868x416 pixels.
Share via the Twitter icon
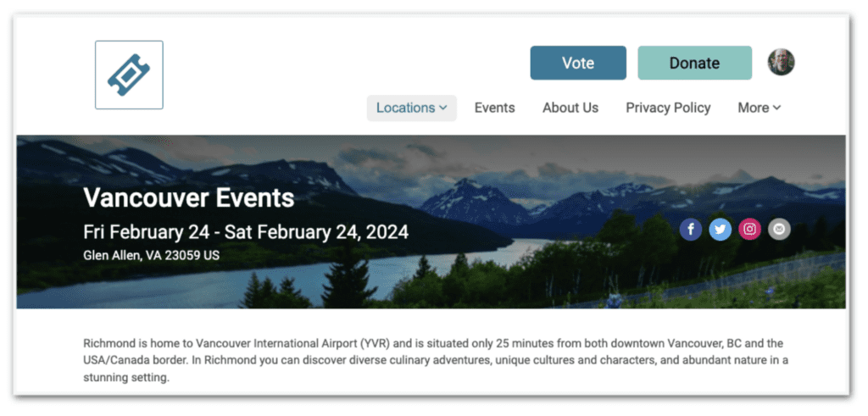pyautogui.click(x=721, y=229)
